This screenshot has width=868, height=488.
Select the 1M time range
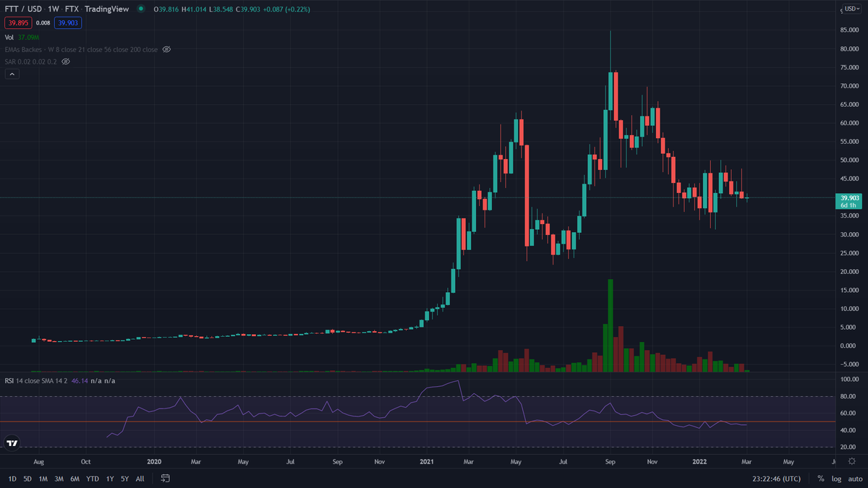click(x=43, y=478)
